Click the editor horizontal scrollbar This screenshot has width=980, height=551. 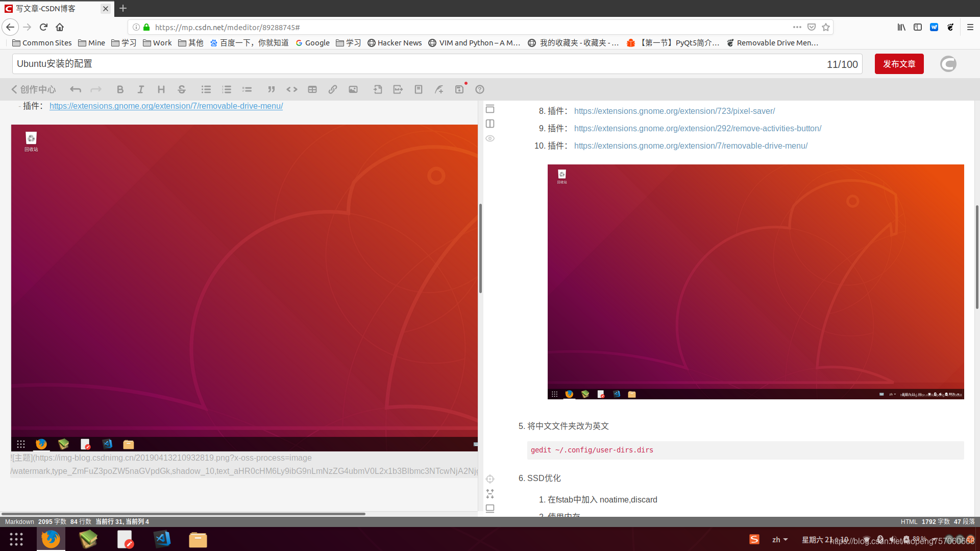point(184,514)
